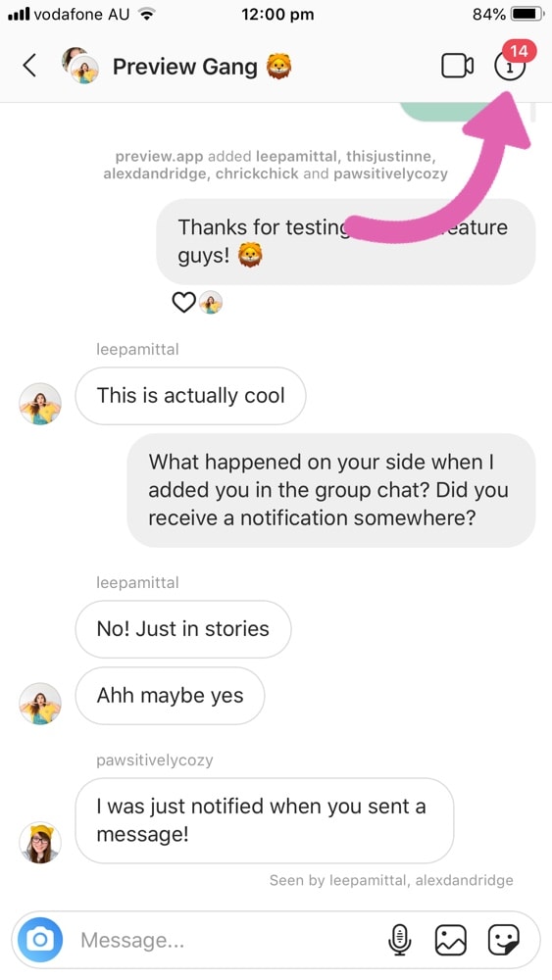Tap the "Seen by leepamittal, alexdandridge" text
This screenshot has width=552, height=980.
pos(391,880)
